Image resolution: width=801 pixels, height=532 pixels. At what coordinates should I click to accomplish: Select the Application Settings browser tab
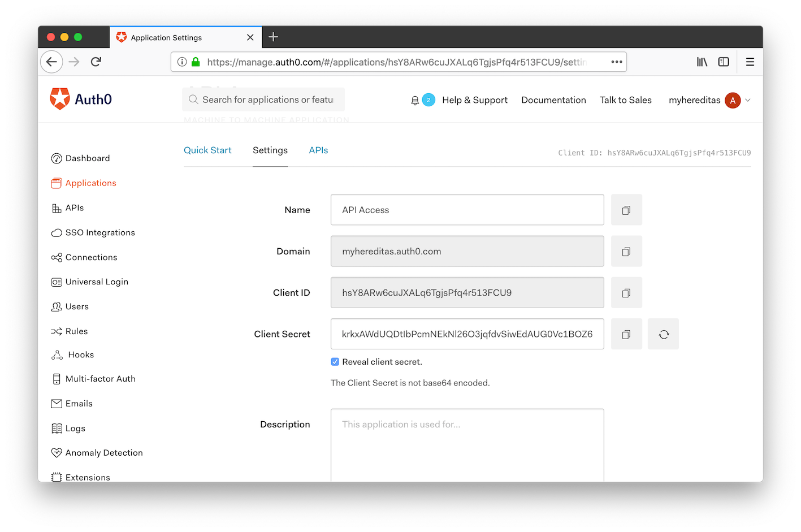tap(186, 37)
